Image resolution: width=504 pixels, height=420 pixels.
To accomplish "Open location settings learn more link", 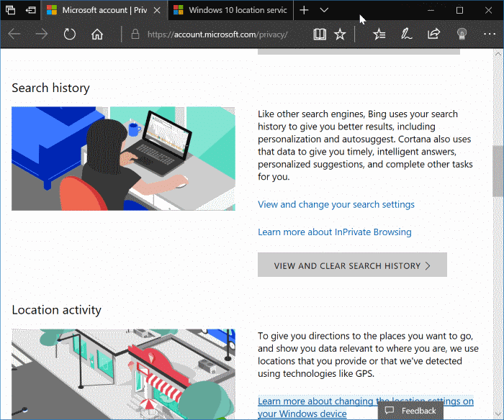I will tap(366, 407).
